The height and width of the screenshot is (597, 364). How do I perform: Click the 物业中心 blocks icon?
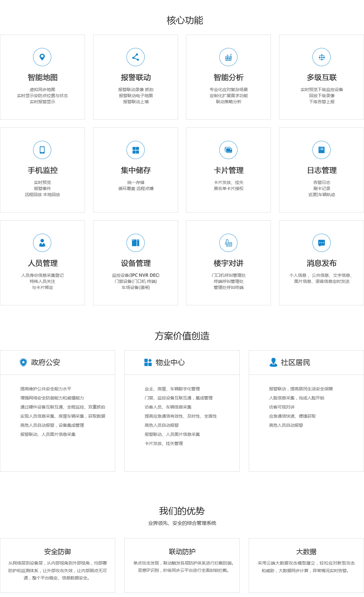click(148, 362)
